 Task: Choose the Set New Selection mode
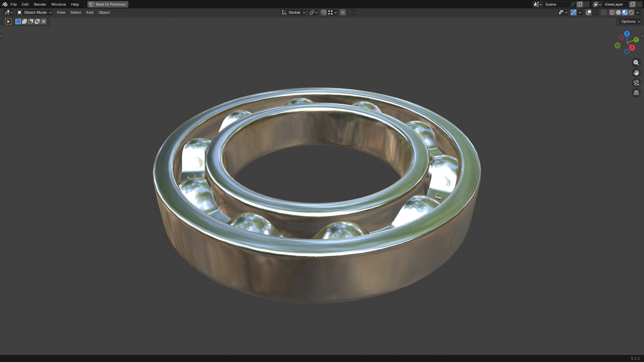pos(18,21)
